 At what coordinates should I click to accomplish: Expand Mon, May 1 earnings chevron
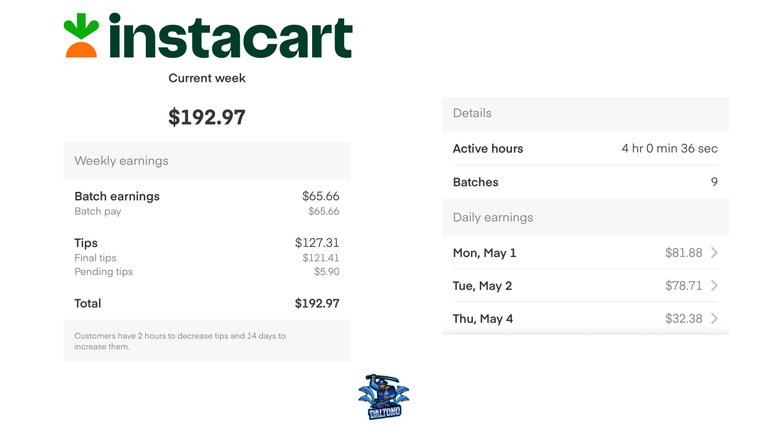715,253
